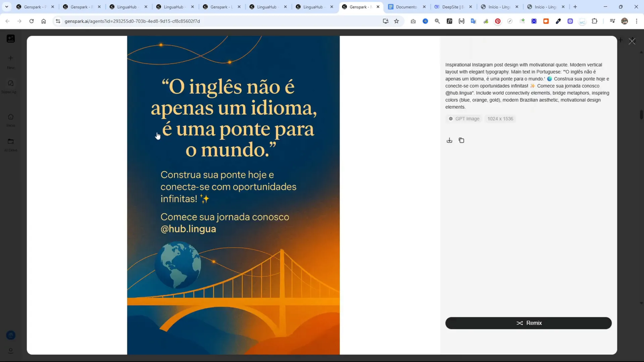Open the Google Translate extension

473,21
